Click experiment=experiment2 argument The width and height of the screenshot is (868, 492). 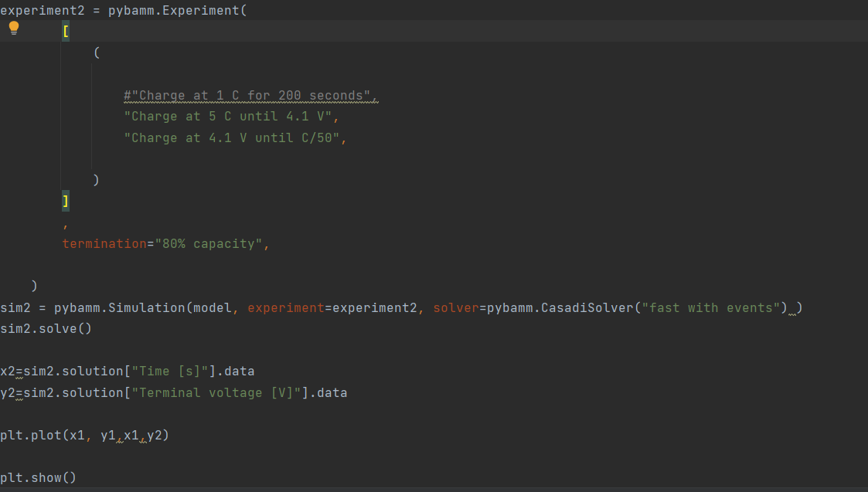click(332, 307)
